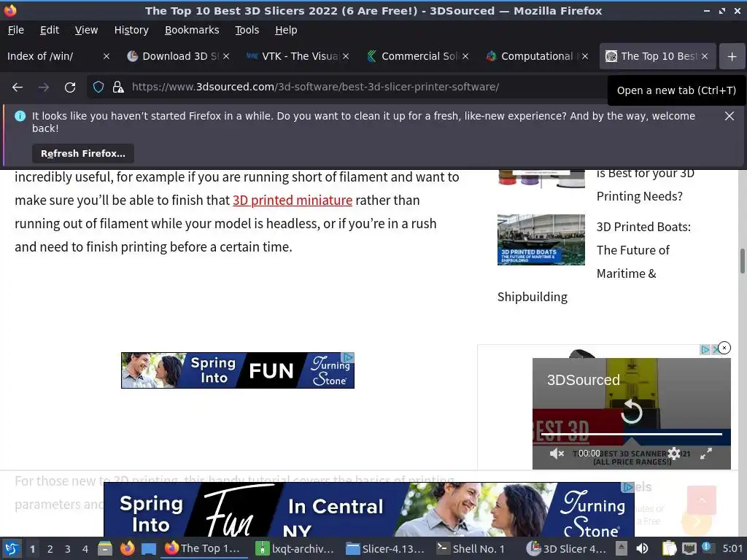Click the filament article thumbnail

[x=541, y=179]
